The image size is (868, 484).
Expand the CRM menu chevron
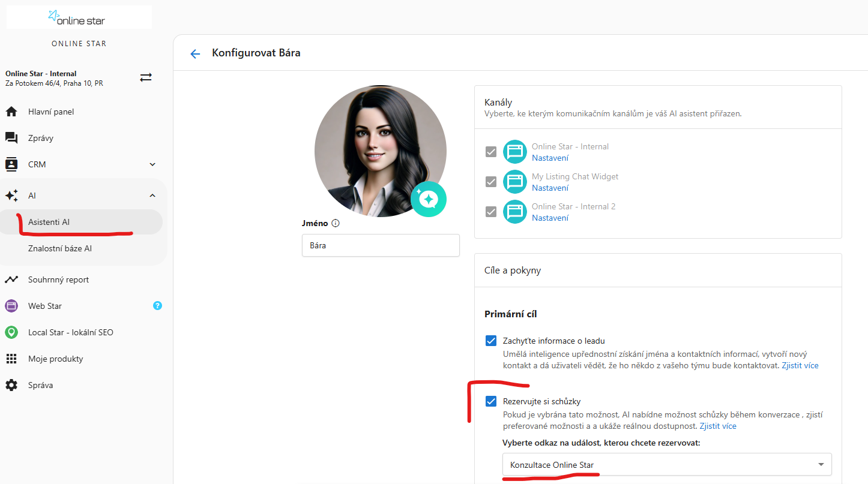(x=152, y=164)
